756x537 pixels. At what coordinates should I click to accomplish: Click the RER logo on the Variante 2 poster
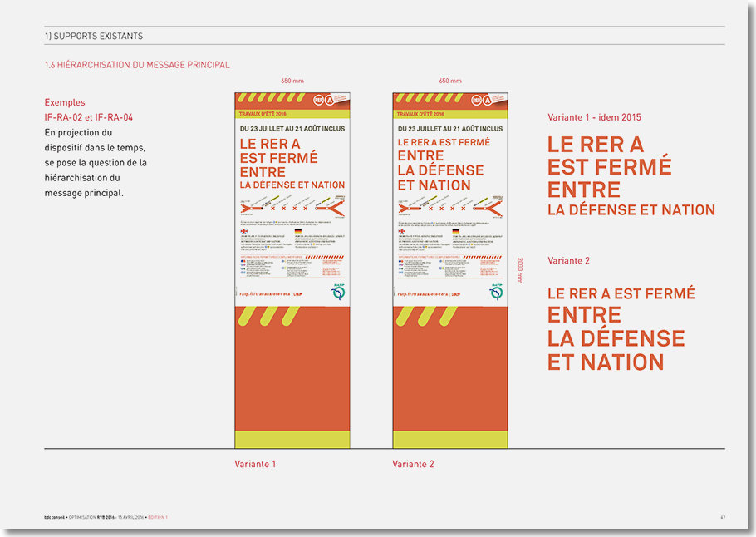tap(476, 100)
